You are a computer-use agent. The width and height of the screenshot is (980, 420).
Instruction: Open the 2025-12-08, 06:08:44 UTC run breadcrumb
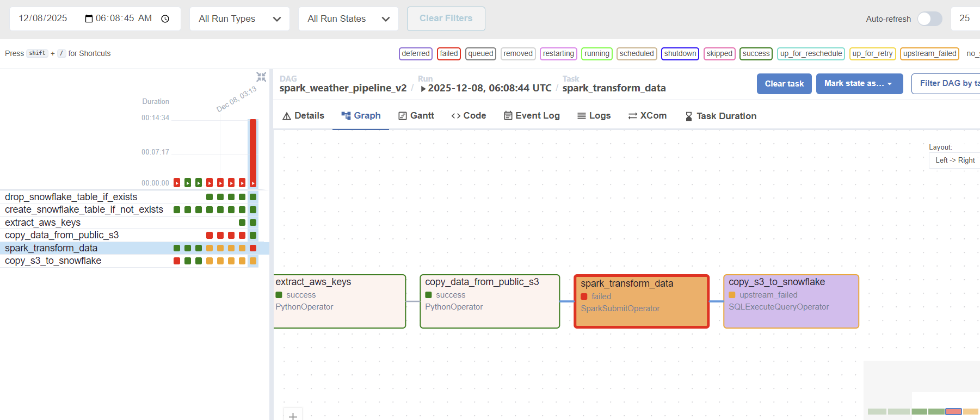(486, 88)
